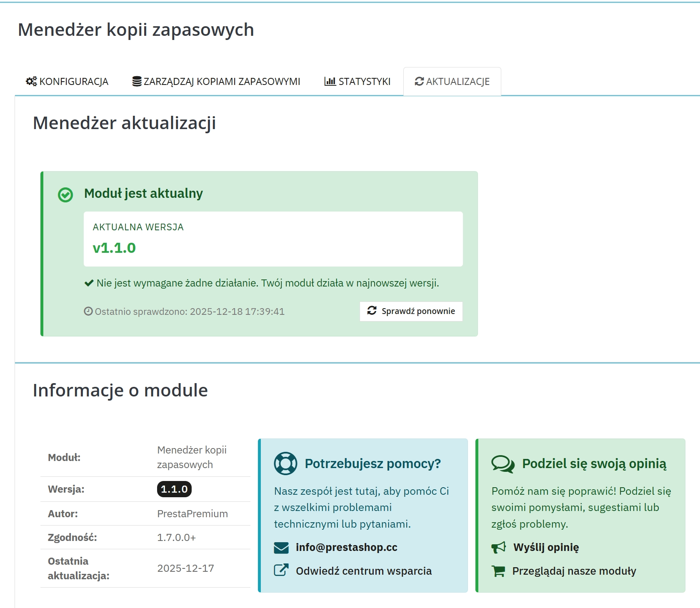Click the lifebuoy icon in Potrzebujesz pomocy panel

click(285, 463)
